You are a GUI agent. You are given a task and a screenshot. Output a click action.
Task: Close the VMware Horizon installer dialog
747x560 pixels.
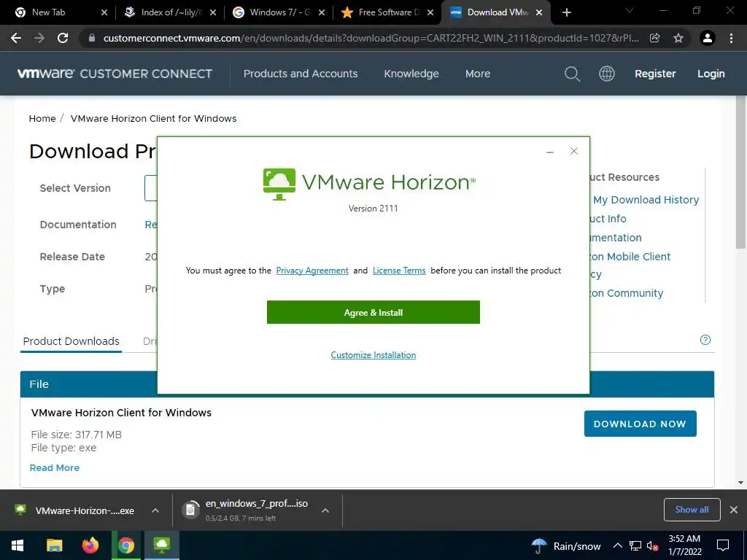(x=574, y=151)
